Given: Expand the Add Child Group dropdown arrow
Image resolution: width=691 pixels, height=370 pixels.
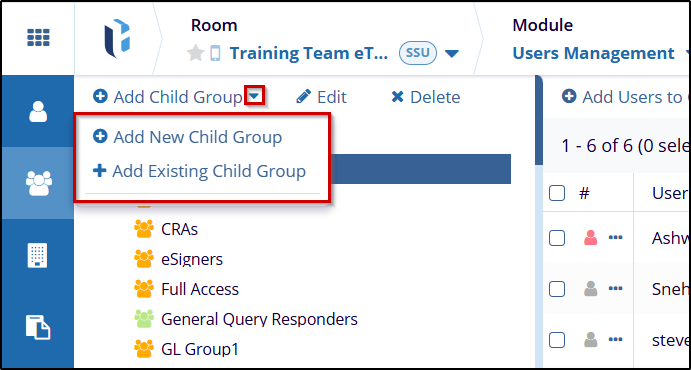Looking at the screenshot, I should pos(255,96).
